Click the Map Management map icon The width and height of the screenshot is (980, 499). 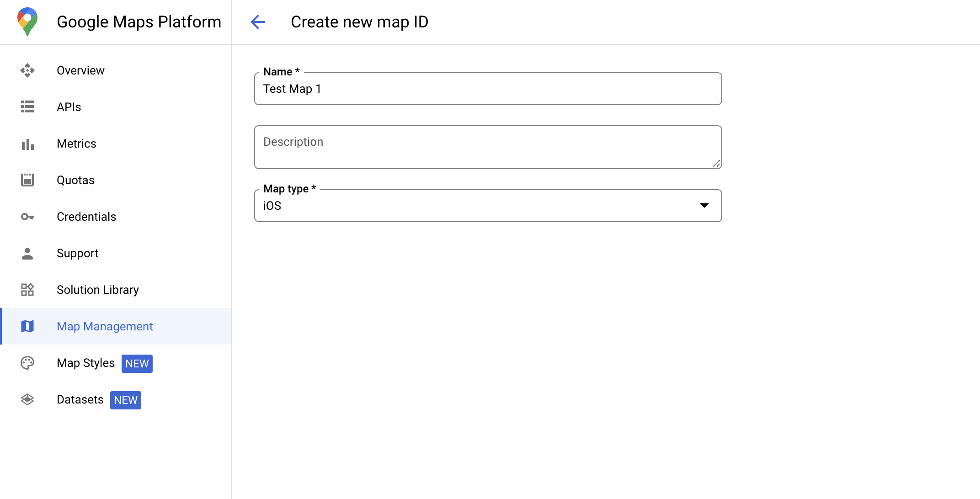(x=28, y=327)
